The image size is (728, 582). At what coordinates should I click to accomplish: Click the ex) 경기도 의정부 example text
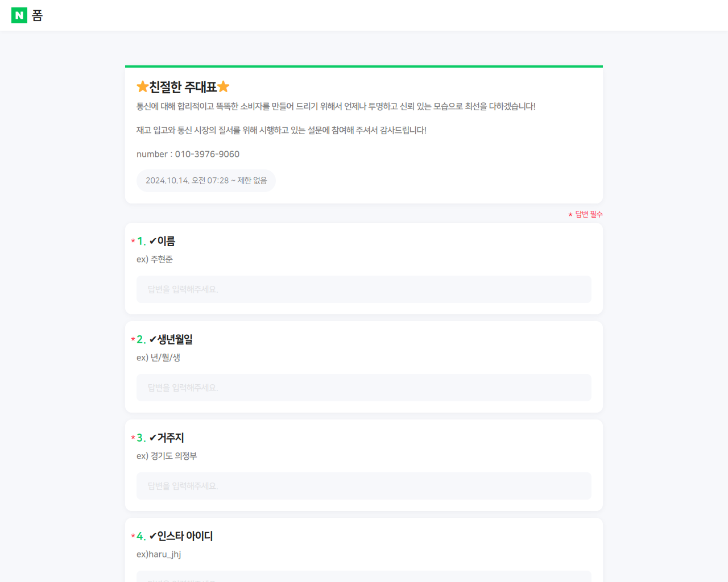pos(167,456)
